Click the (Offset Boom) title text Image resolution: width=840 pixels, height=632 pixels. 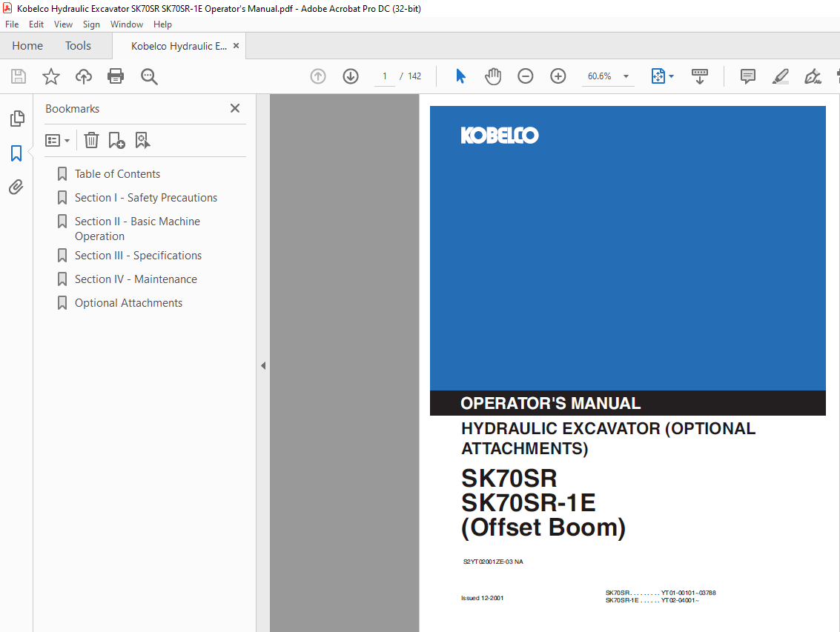click(543, 528)
